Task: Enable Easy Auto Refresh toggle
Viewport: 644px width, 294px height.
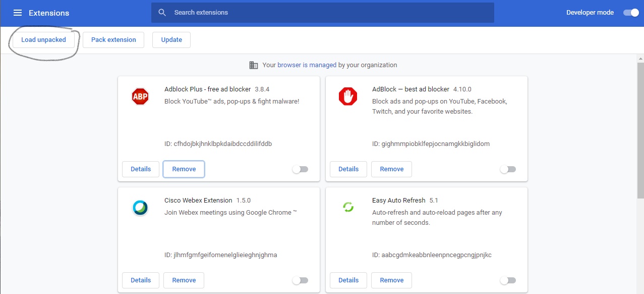Action: (x=508, y=280)
